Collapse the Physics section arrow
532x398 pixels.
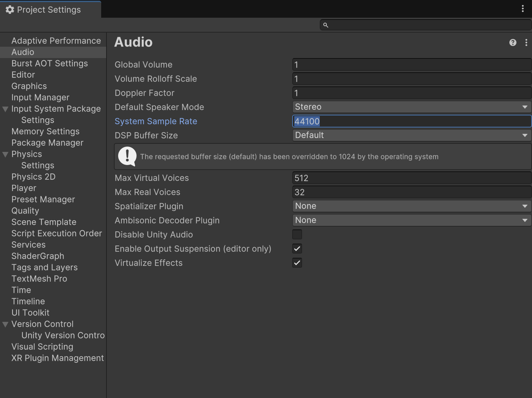point(5,154)
